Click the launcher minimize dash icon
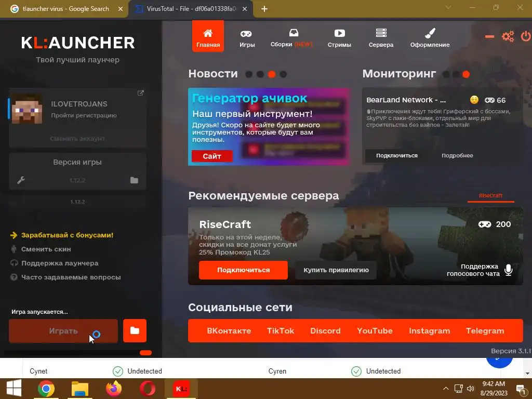This screenshot has width=532, height=399. pos(489,37)
